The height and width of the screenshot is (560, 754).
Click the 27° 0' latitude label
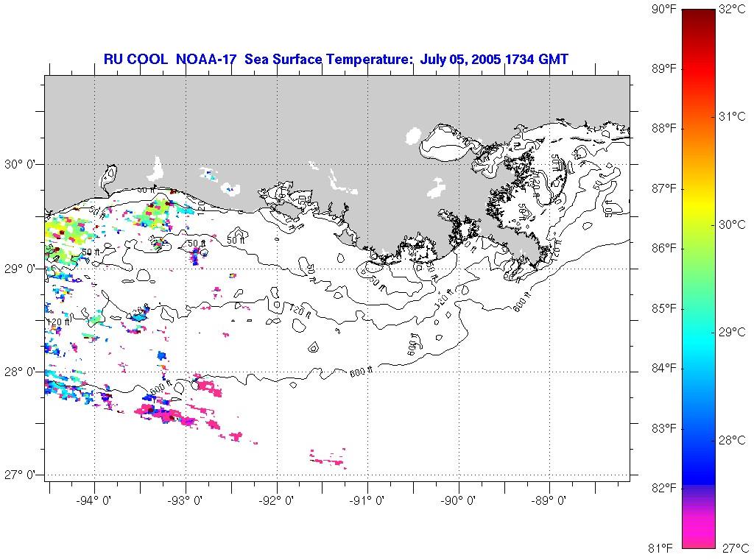click(20, 475)
